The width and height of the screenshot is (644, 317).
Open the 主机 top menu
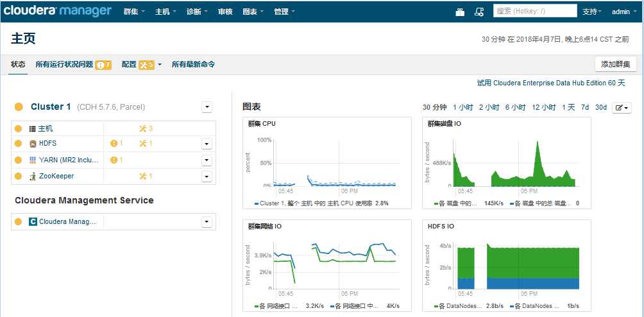pyautogui.click(x=165, y=12)
